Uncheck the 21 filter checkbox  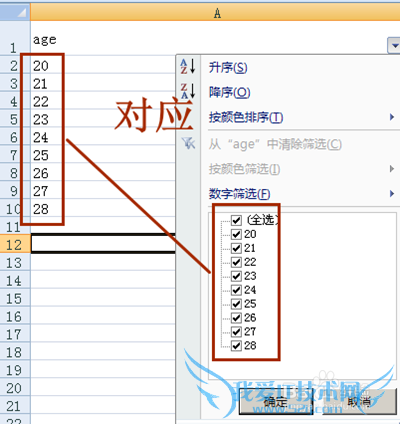pyautogui.click(x=236, y=248)
